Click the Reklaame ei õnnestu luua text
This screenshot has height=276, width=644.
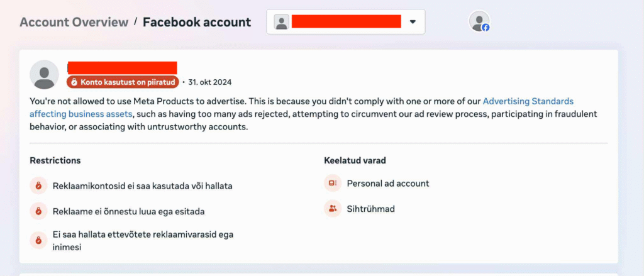[128, 212]
